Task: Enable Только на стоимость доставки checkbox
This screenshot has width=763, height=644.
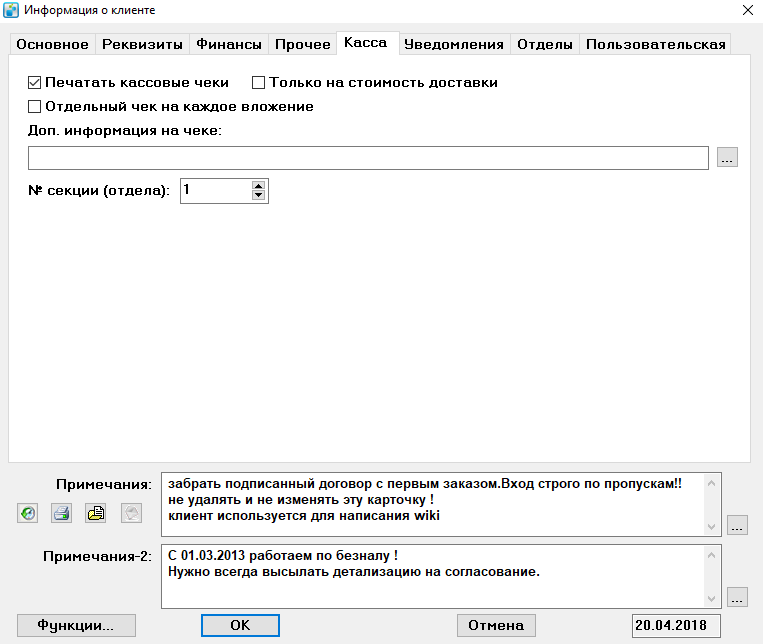Action: pos(258,82)
